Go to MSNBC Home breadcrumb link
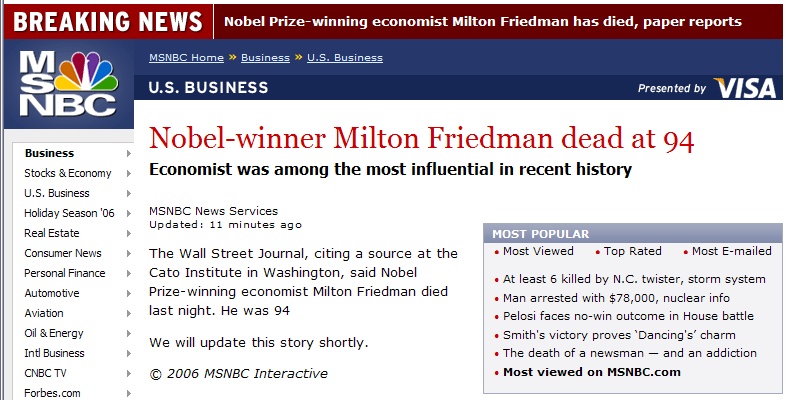 186,58
